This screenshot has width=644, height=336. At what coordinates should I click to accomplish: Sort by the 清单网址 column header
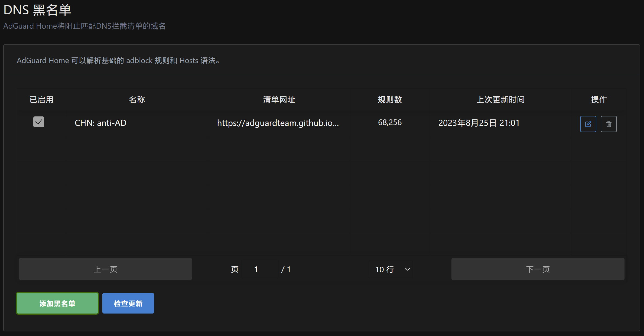[279, 100]
